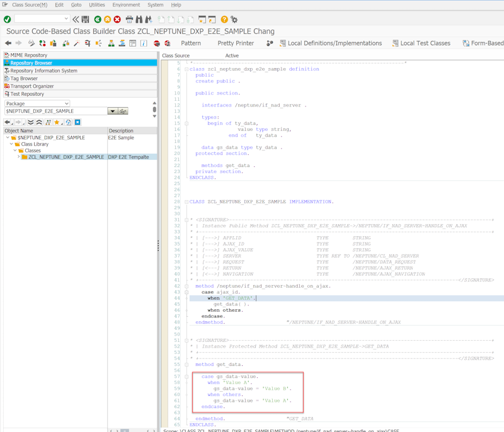Click the Set/Delete Session Breakpoint stop icon
Viewport: 504px width, 432px height.
(x=156, y=43)
